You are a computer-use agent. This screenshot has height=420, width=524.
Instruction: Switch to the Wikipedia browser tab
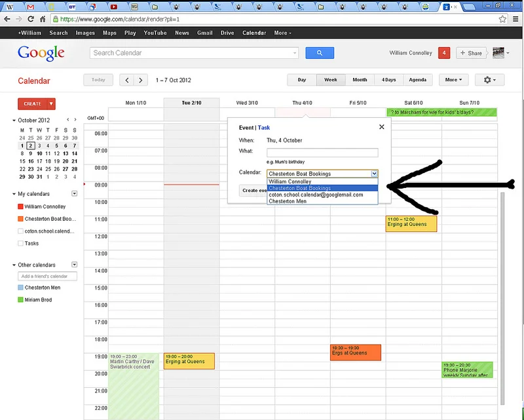(10, 7)
